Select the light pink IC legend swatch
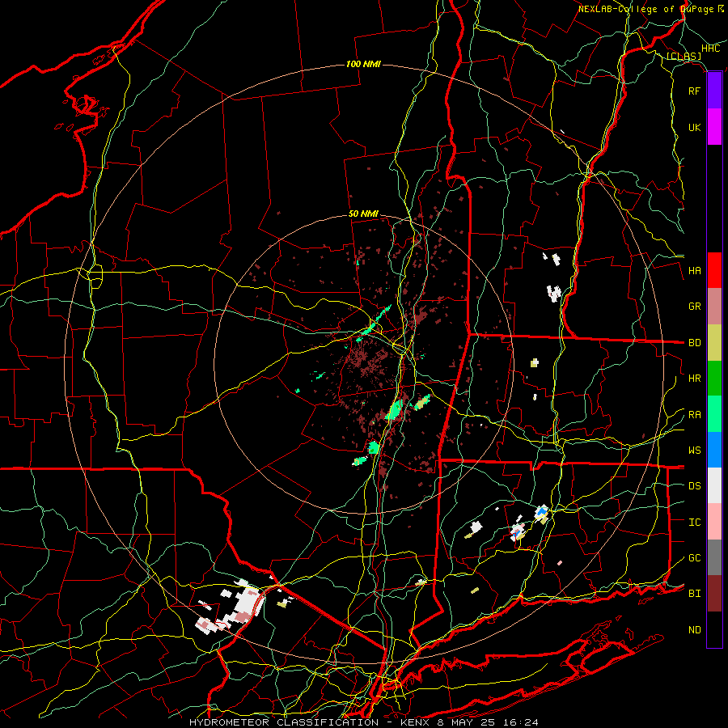The image size is (728, 728). (714, 522)
